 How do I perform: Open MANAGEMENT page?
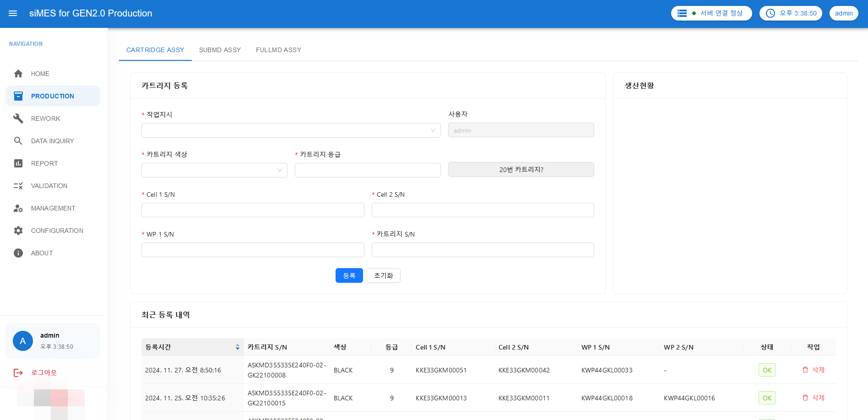[x=53, y=208]
